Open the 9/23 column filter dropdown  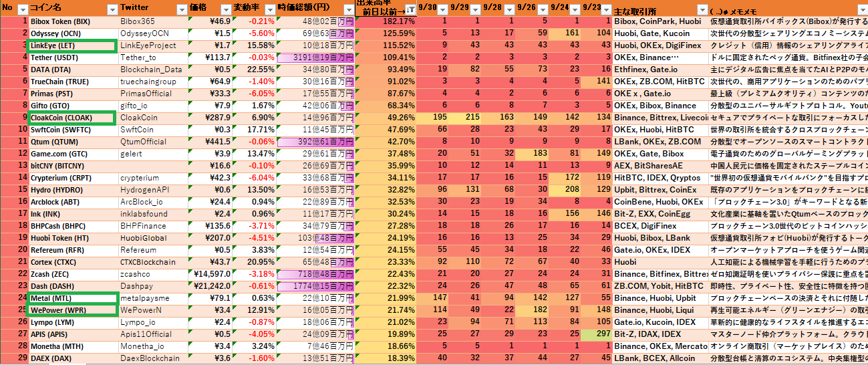click(x=606, y=9)
